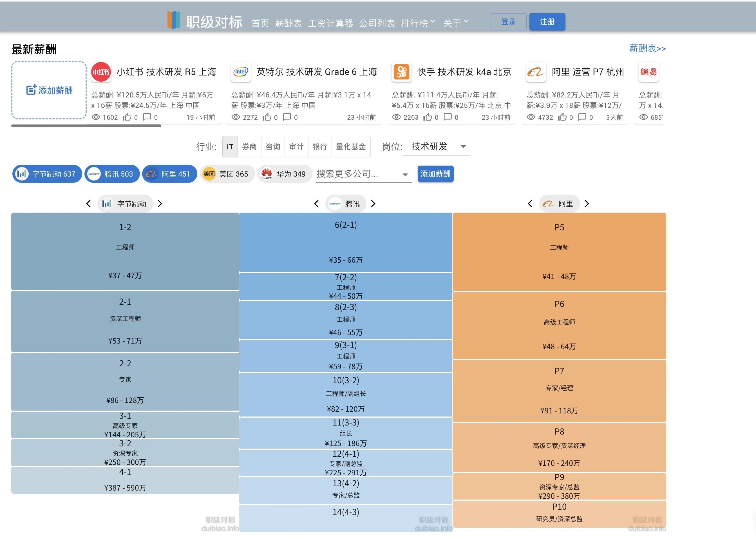Open comments on the 小红书 salary post
The height and width of the screenshot is (539, 756).
tap(147, 117)
